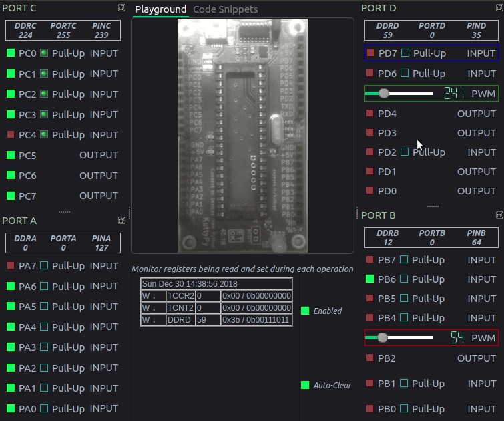Disable Pull-Up checkbox for PC0
The image size is (504, 421).
tap(44, 53)
